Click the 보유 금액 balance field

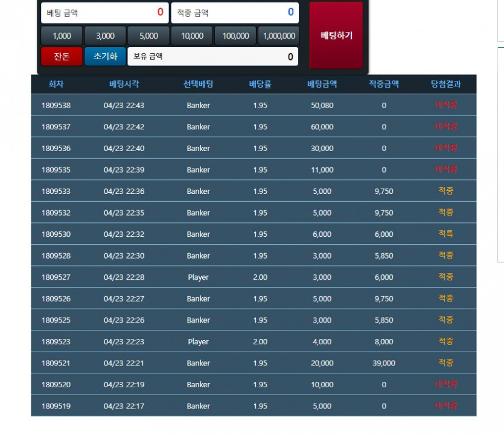click(x=213, y=57)
